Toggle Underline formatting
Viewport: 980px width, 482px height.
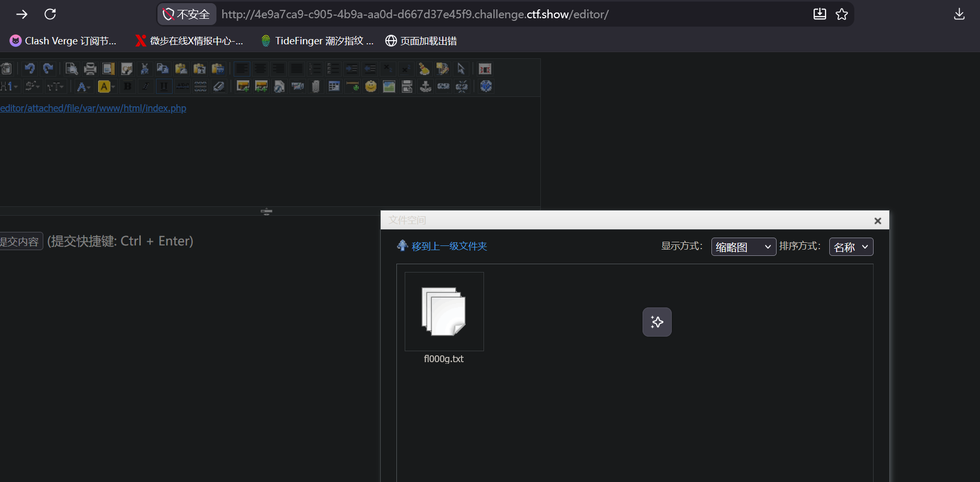coord(164,86)
